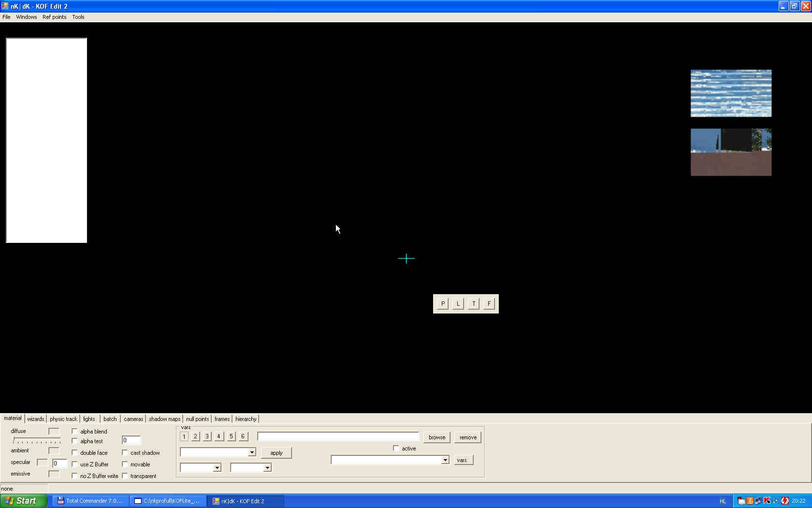812x508 pixels.
Task: Enable the alpha blend checkbox
Action: 74,431
